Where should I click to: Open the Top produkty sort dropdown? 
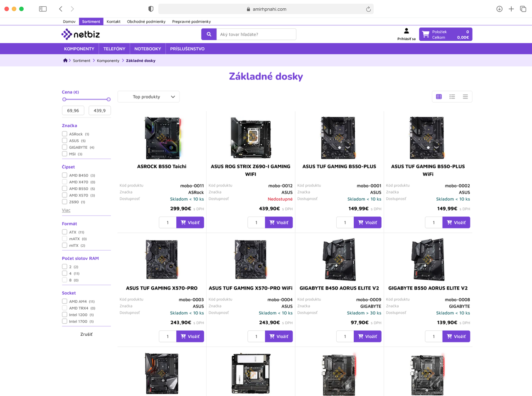tap(148, 97)
